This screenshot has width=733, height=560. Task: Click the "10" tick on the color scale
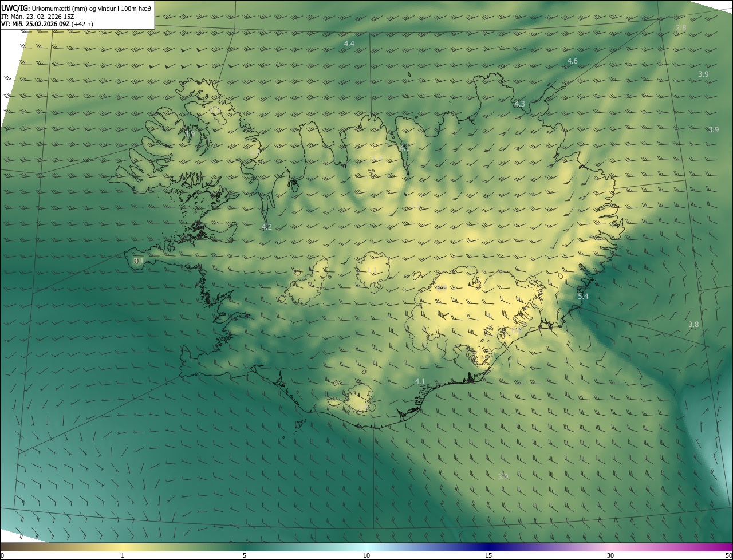[x=366, y=555]
